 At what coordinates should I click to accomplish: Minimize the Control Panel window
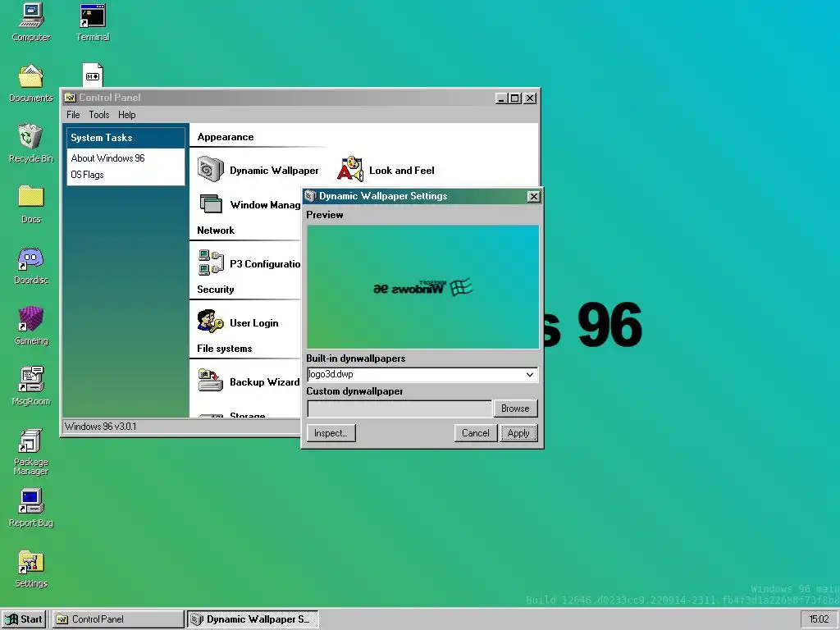point(501,98)
